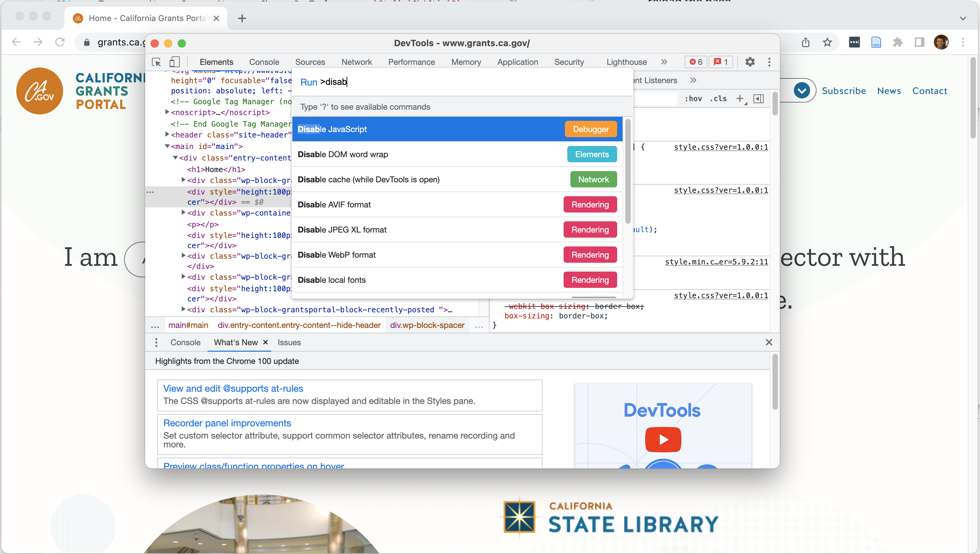Close the What's New drawer tab
Viewport: 980px width, 554px height.
[266, 342]
